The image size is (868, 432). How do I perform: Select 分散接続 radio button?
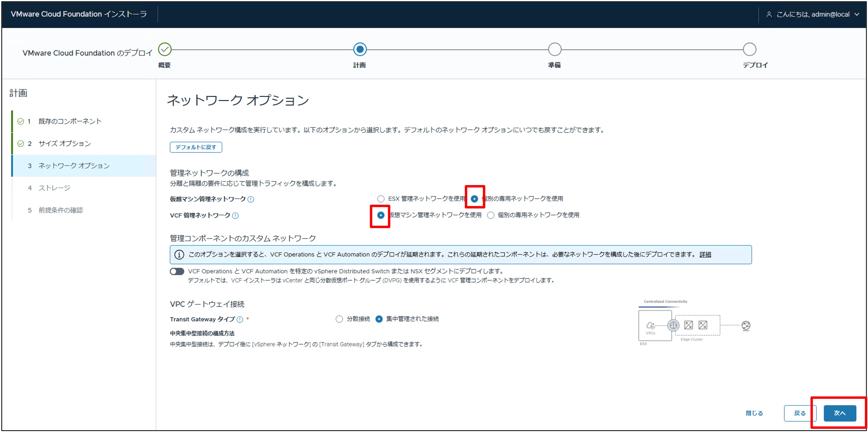point(339,319)
